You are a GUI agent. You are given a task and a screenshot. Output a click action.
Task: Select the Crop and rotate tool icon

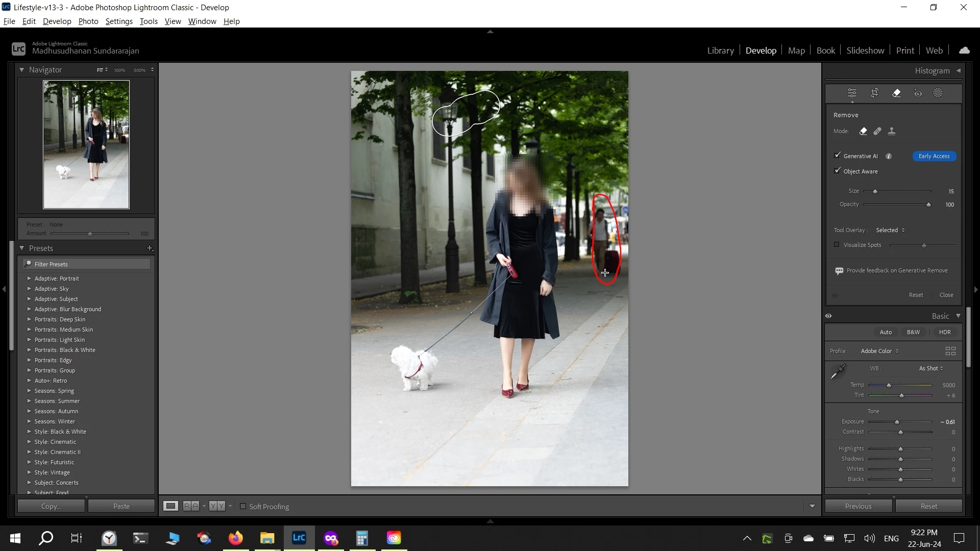click(x=874, y=93)
